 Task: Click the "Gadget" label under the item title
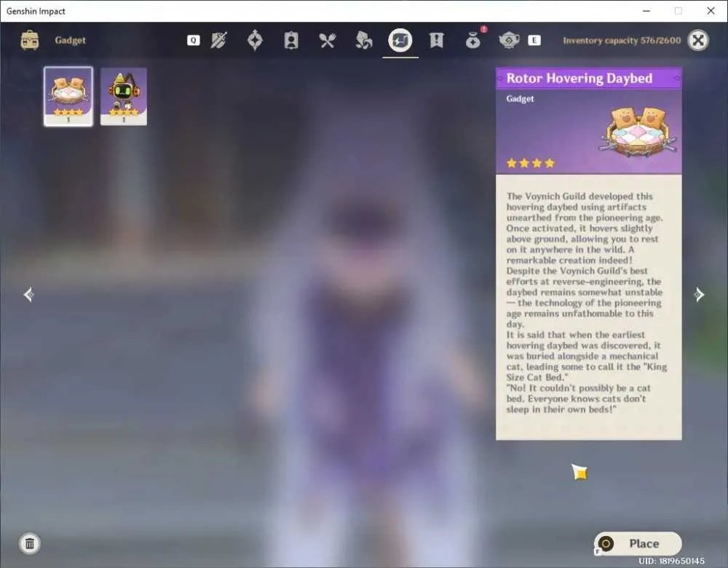[520, 99]
